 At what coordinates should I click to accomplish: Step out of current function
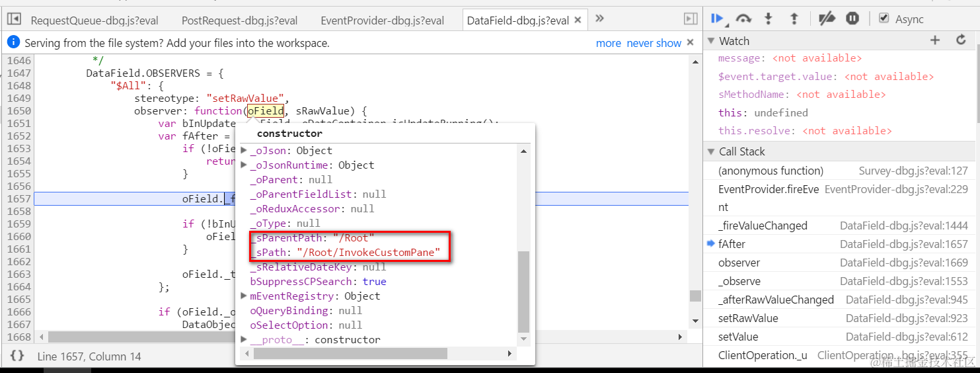(794, 19)
